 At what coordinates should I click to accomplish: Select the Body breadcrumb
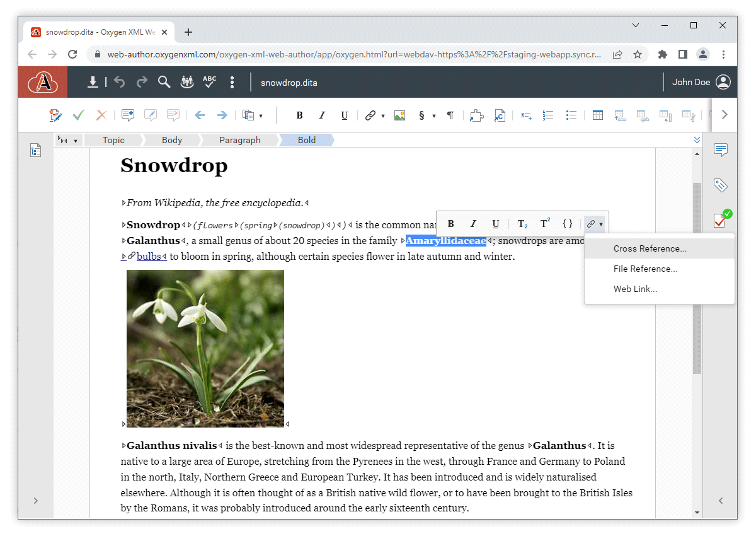(172, 140)
